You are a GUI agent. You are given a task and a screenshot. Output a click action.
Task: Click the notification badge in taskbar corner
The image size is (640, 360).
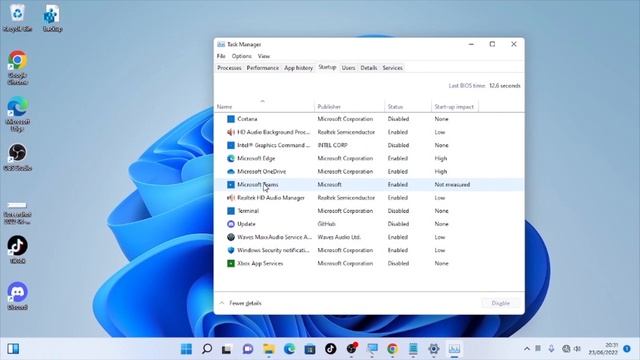[627, 349]
